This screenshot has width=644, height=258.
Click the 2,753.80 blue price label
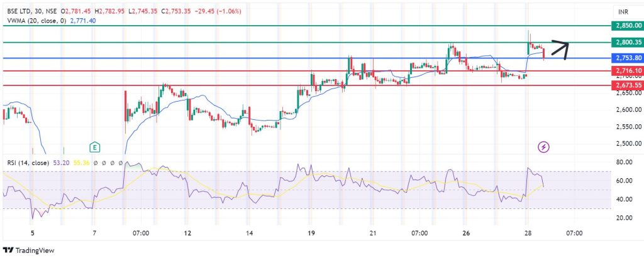pyautogui.click(x=627, y=58)
